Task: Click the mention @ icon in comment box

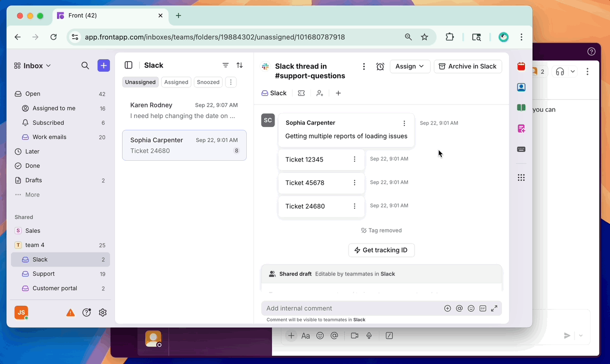Action: (x=459, y=308)
